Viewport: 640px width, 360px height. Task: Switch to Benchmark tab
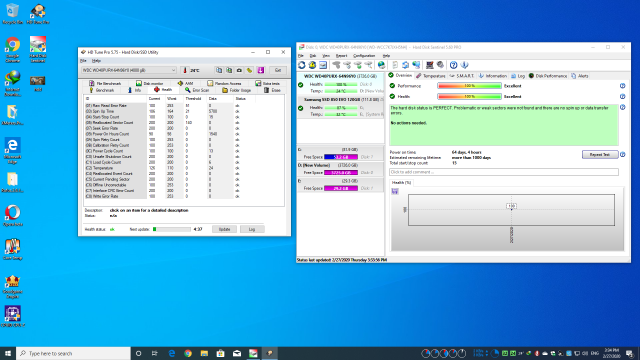click(102, 90)
